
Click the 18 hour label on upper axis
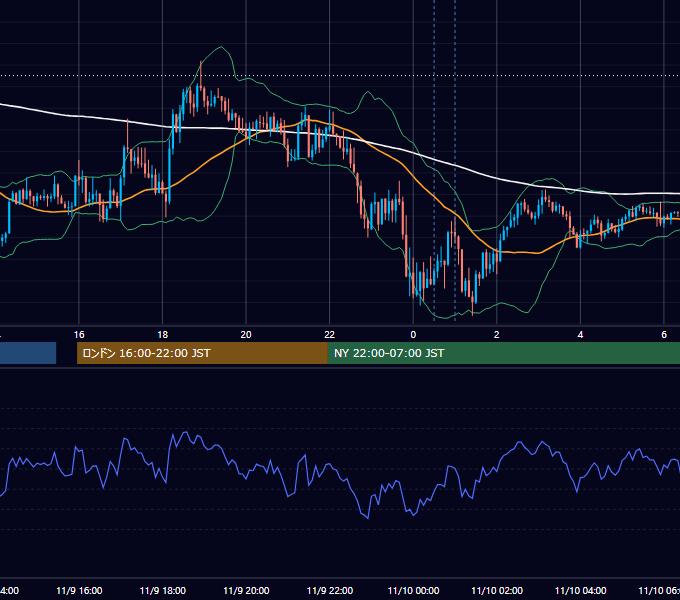pos(163,335)
